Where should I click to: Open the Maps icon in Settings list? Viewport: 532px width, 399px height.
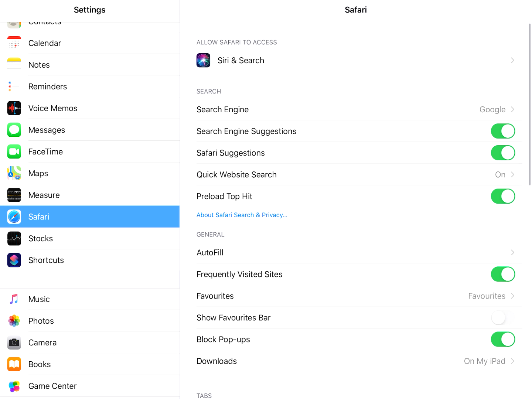click(x=14, y=173)
